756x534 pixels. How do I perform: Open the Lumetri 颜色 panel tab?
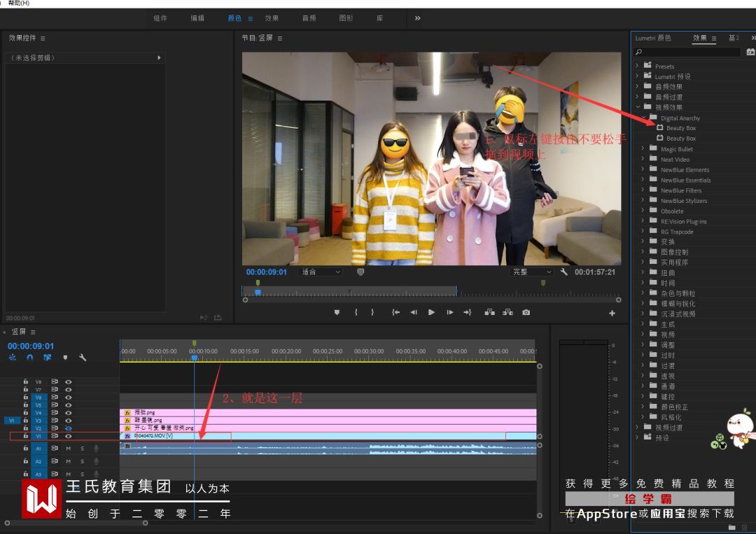[653, 38]
